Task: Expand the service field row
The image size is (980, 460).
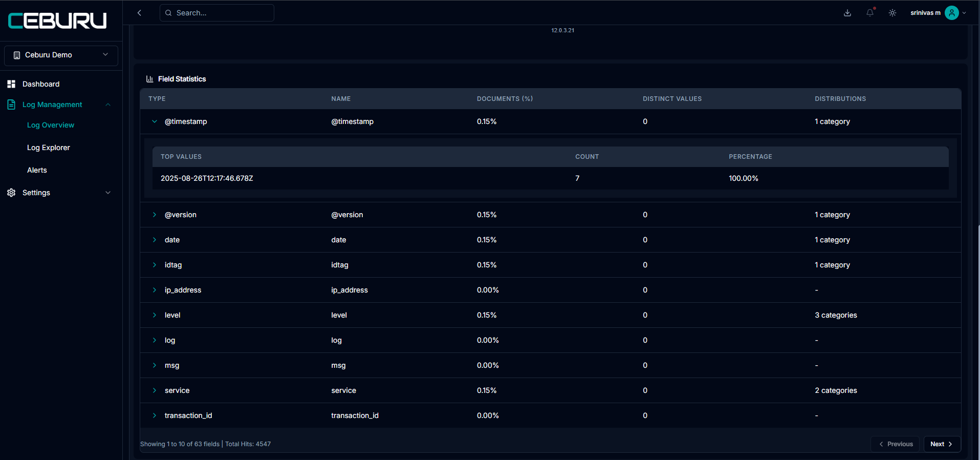Action: tap(155, 390)
